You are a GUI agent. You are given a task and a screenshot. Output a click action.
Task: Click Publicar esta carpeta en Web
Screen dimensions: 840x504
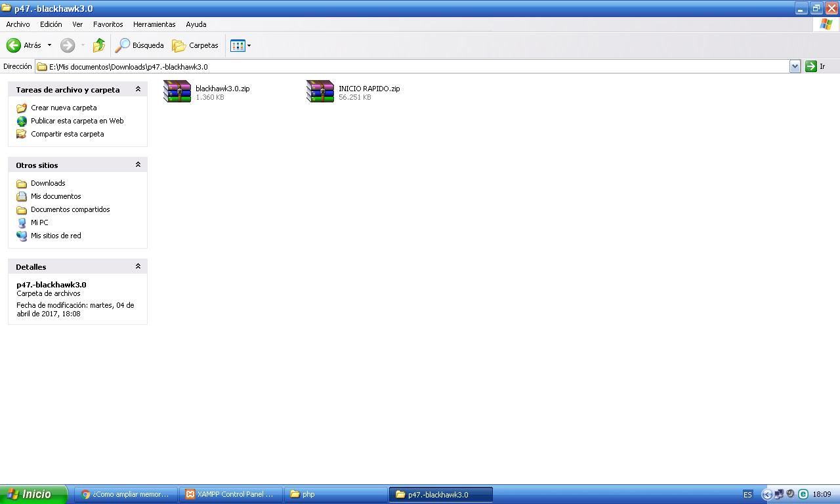point(77,121)
